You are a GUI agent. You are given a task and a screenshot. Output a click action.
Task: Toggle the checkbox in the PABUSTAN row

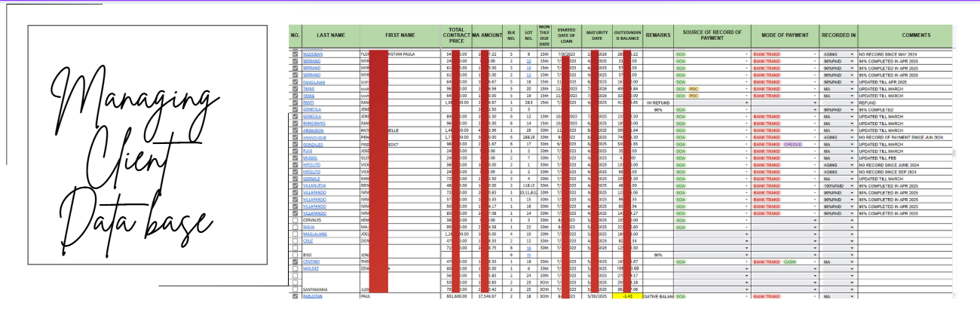point(296,297)
